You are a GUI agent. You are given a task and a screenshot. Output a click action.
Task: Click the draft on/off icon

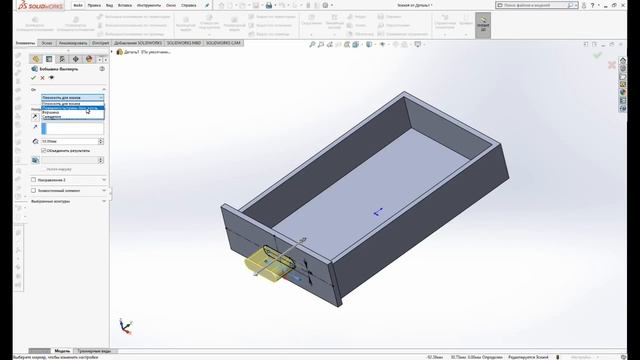click(x=36, y=160)
